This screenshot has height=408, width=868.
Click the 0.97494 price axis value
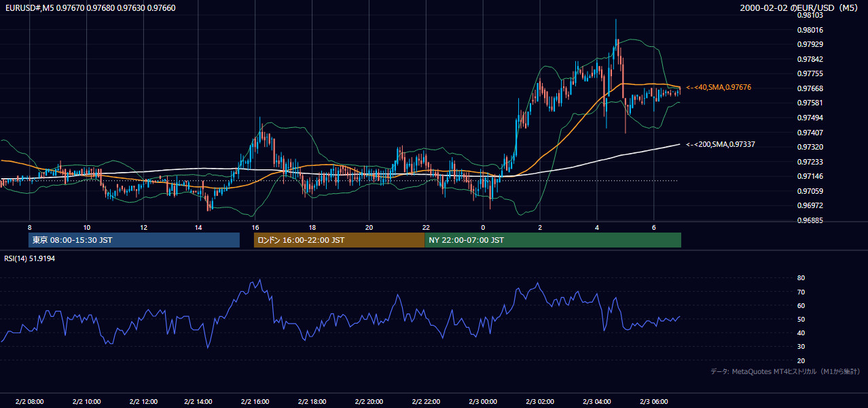click(810, 118)
